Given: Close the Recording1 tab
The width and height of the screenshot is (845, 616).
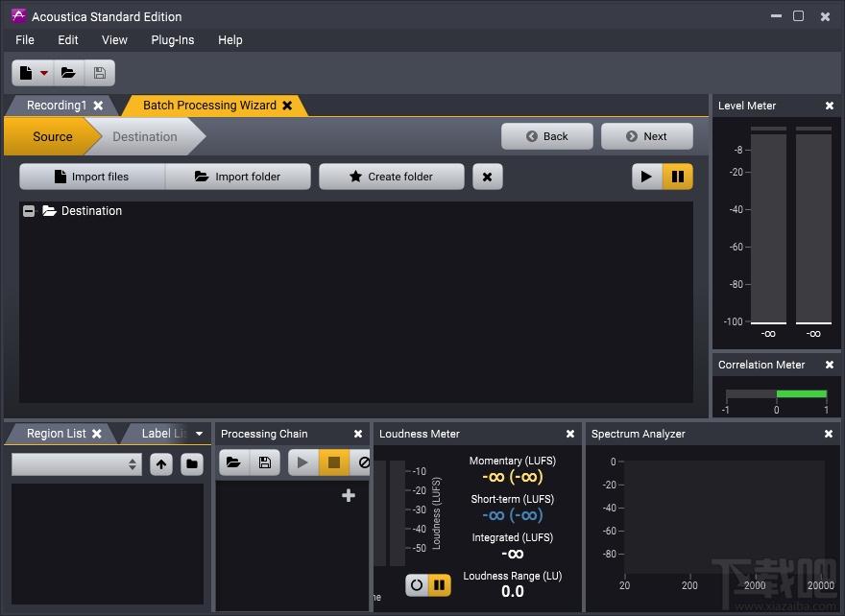Looking at the screenshot, I should coord(98,106).
